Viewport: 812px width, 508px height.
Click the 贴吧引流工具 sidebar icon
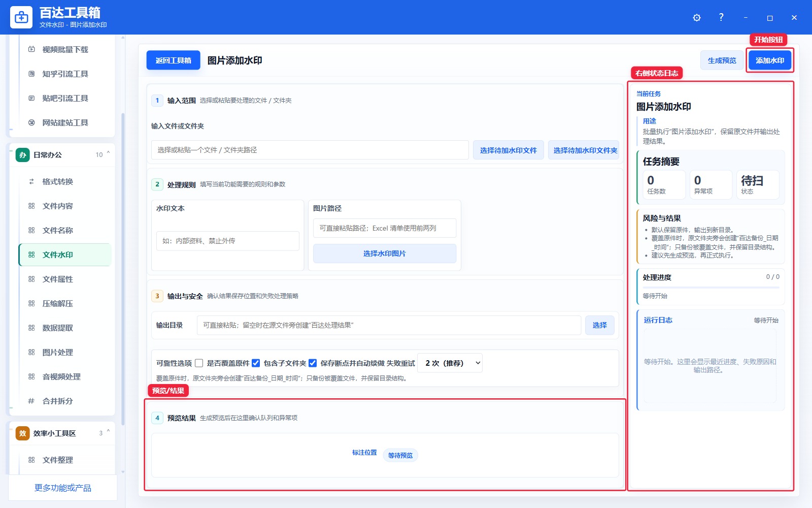(x=31, y=98)
